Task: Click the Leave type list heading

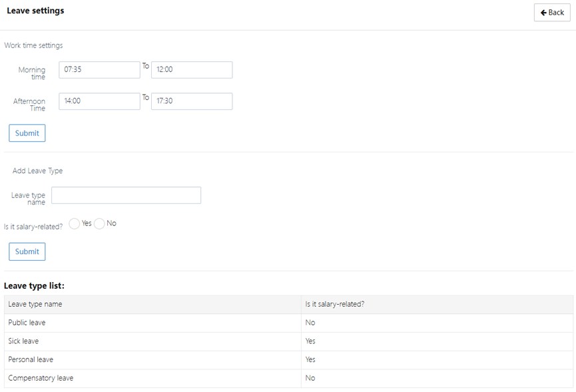Action: [x=34, y=286]
